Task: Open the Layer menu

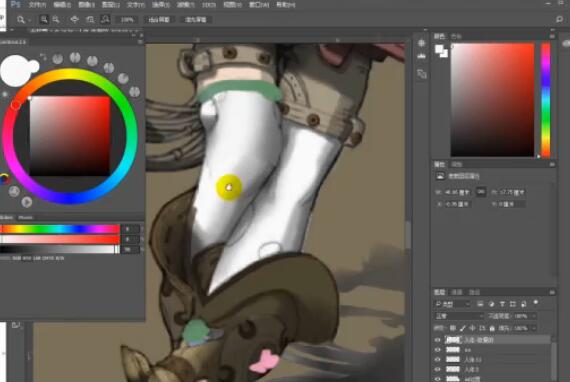Action: (111, 5)
